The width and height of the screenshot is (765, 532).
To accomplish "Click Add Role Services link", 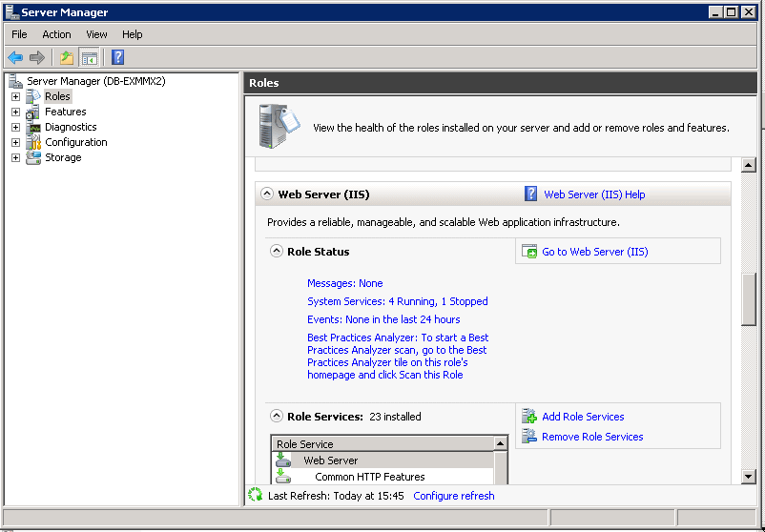I will [x=583, y=417].
